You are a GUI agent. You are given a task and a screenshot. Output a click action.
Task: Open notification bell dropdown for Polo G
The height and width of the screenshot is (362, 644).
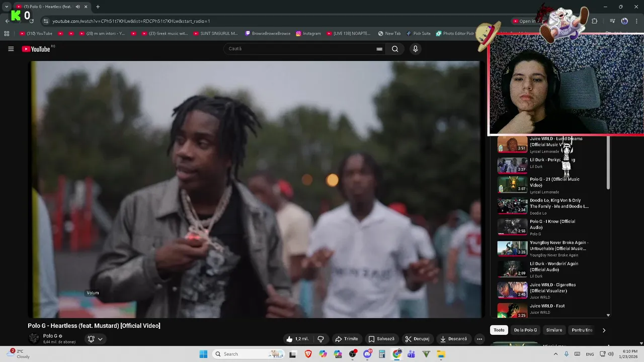pos(95,339)
